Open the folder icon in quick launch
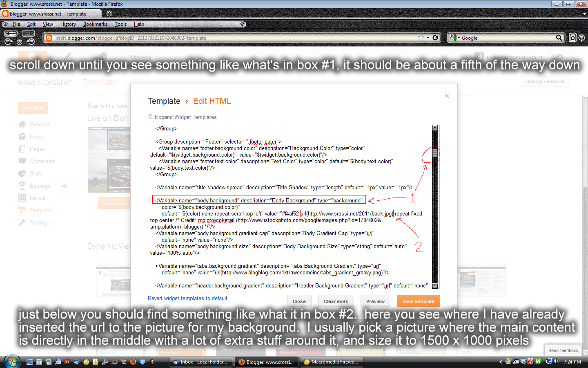The width and height of the screenshot is (588, 368). click(x=96, y=362)
